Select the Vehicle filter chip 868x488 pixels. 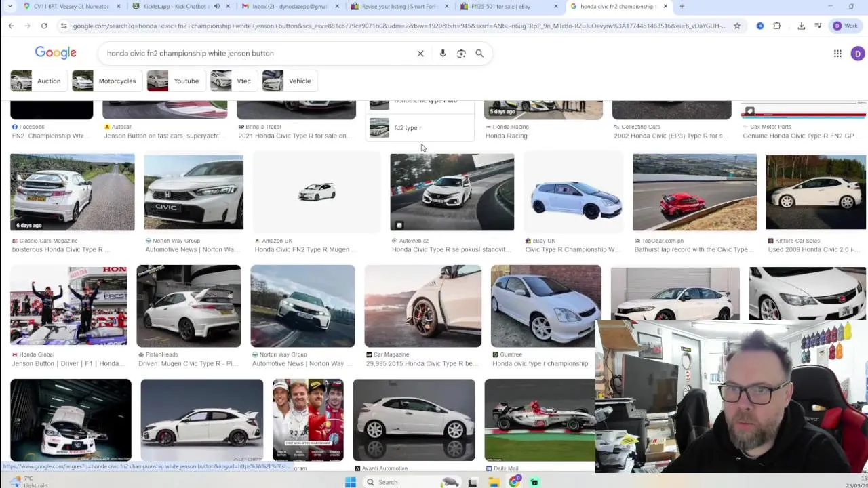290,81
